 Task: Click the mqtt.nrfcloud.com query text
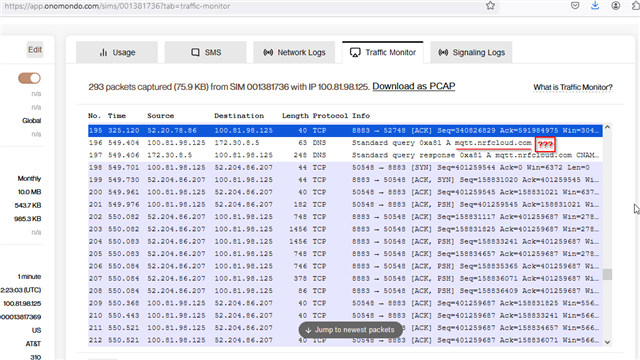tap(493, 143)
